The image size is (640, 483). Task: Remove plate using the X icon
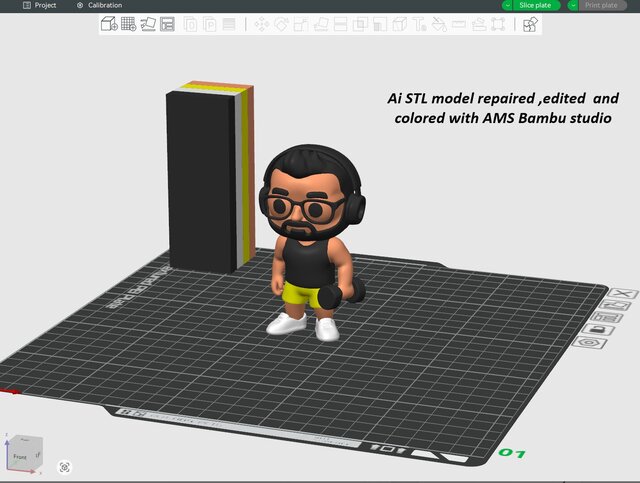[622, 293]
